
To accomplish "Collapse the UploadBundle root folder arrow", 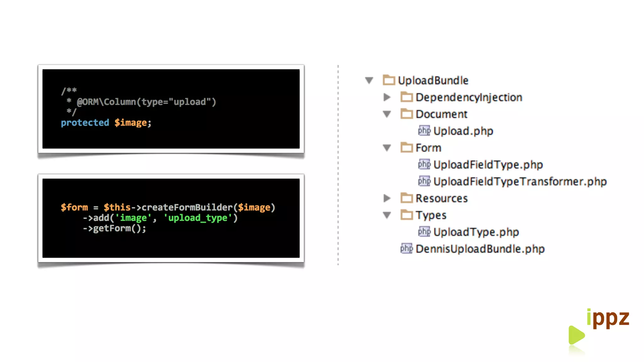I will (369, 80).
